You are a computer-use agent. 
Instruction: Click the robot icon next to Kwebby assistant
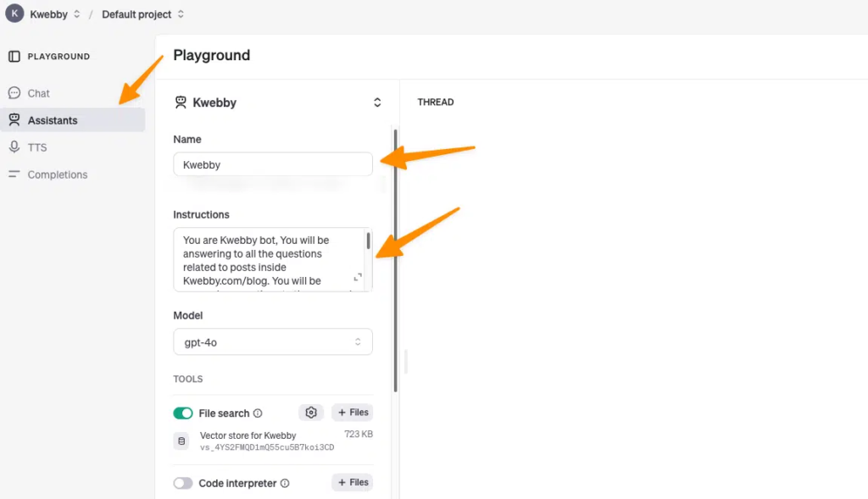(181, 103)
